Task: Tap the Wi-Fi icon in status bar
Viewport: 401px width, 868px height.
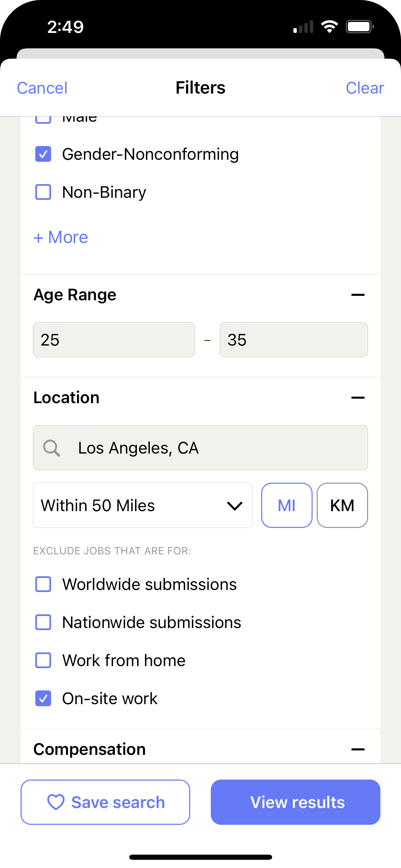Action: [329, 27]
